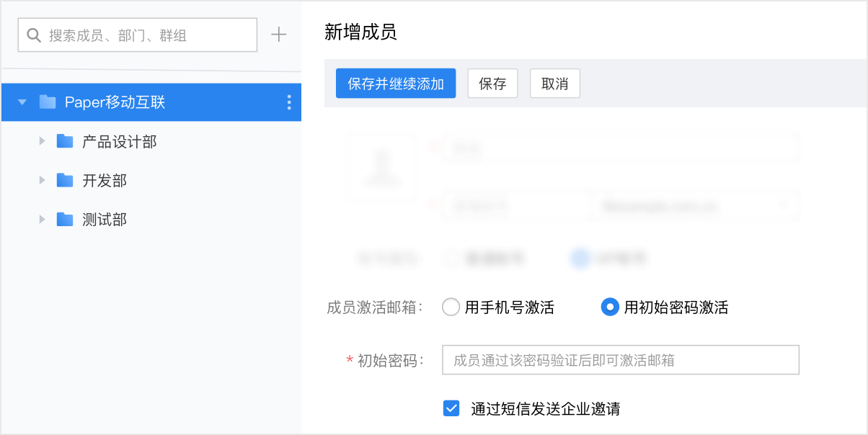Click the 保存 button
The width and height of the screenshot is (868, 435).
pos(492,84)
